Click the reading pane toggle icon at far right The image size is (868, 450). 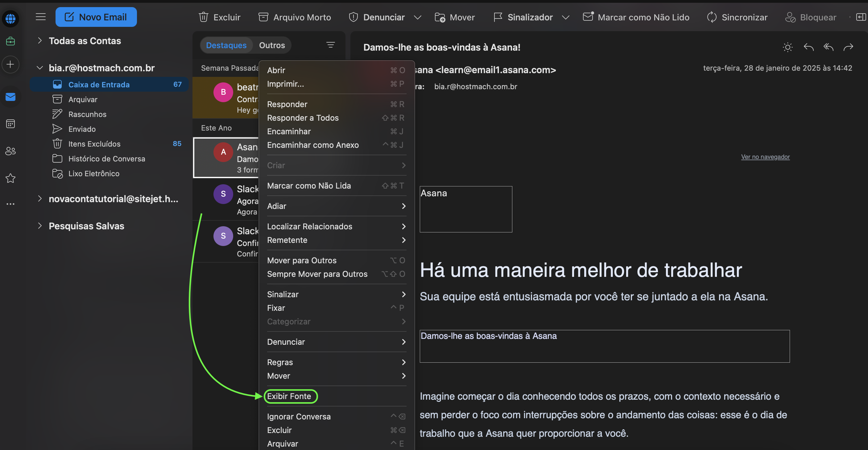click(x=861, y=17)
